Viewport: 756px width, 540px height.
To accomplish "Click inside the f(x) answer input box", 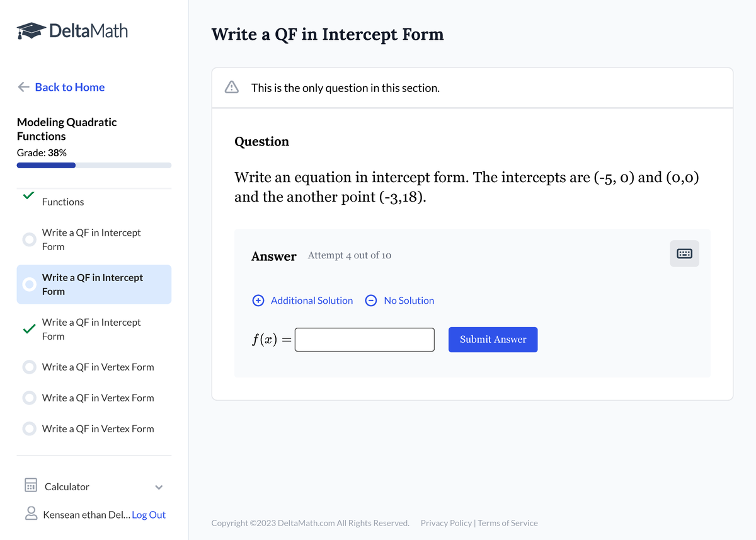I will pos(364,339).
